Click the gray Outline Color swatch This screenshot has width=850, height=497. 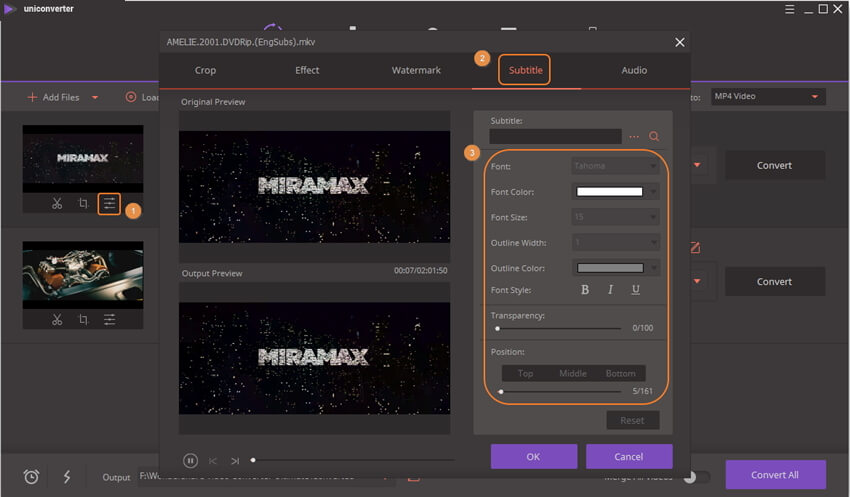click(610, 268)
